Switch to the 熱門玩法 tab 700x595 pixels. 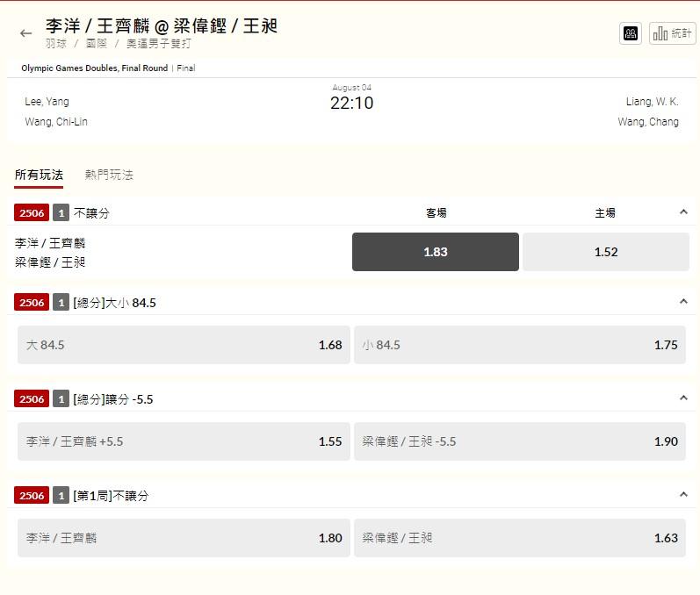click(x=109, y=175)
